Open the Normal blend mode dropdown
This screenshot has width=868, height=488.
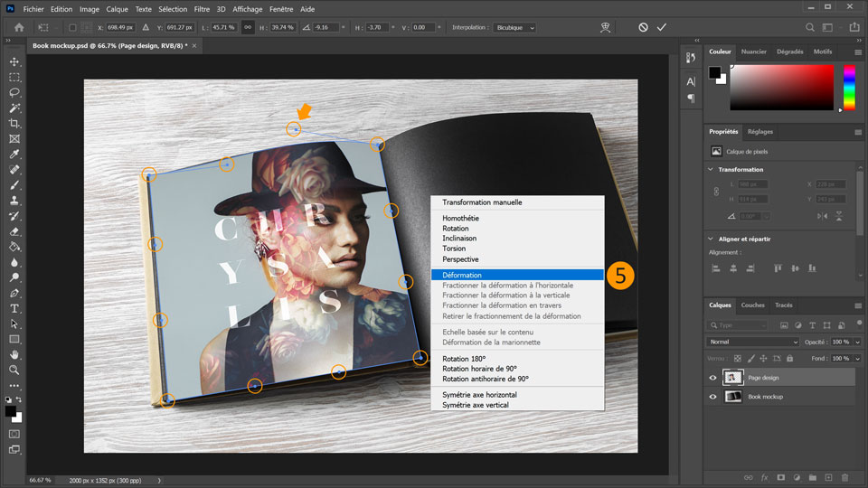tap(753, 342)
